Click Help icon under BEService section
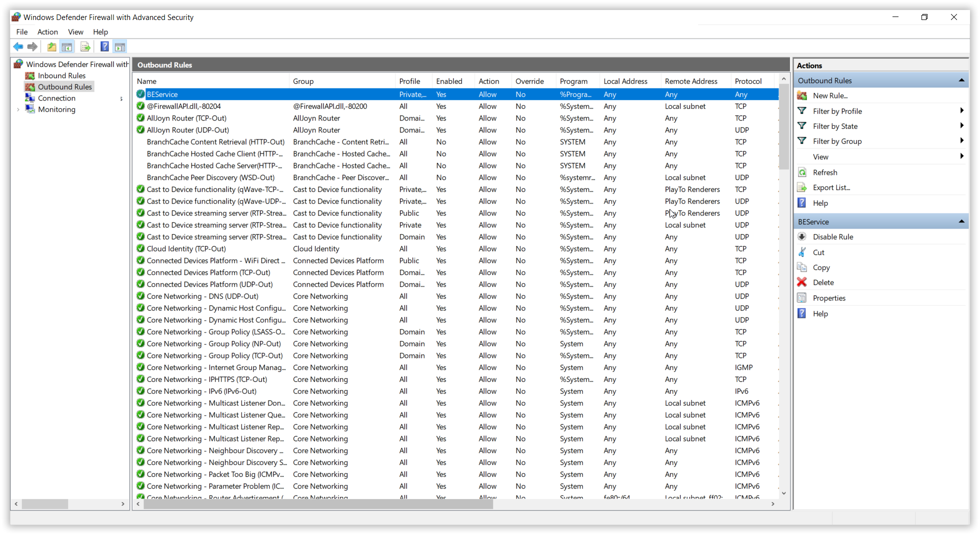The height and width of the screenshot is (535, 980). pos(802,313)
